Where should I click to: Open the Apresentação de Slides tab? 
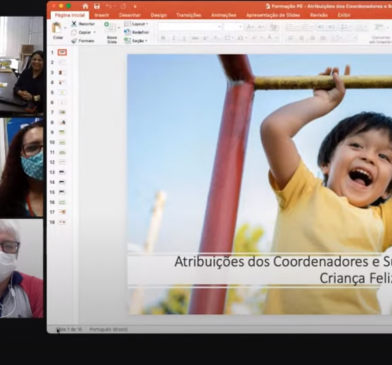273,15
